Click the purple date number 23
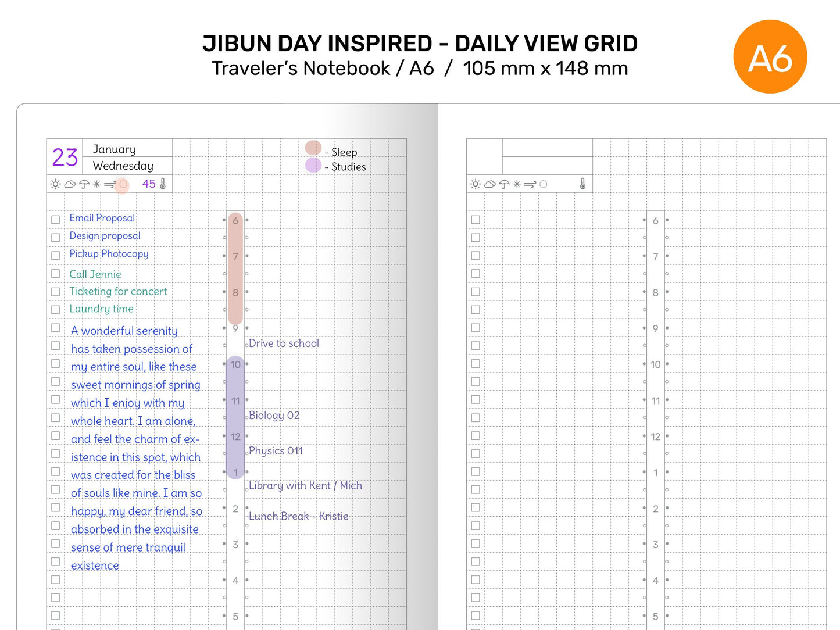Viewport: 840px width, 630px height. coord(65,157)
